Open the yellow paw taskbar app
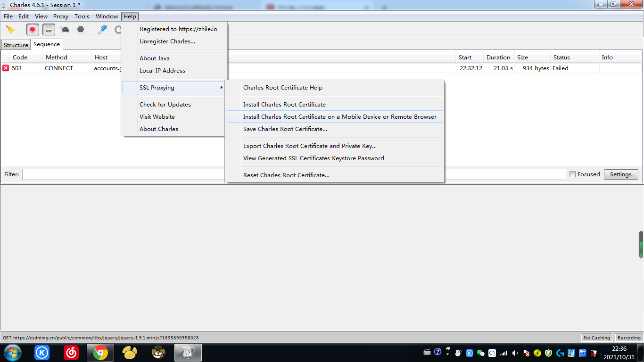This screenshot has width=644, height=362. [130, 352]
